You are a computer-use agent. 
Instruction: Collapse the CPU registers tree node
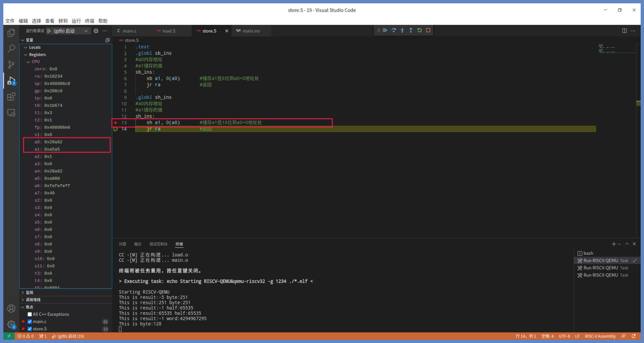(29, 62)
